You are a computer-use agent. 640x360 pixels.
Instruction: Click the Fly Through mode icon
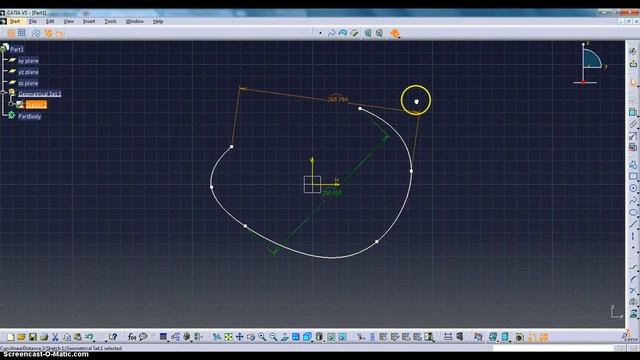tap(217, 337)
